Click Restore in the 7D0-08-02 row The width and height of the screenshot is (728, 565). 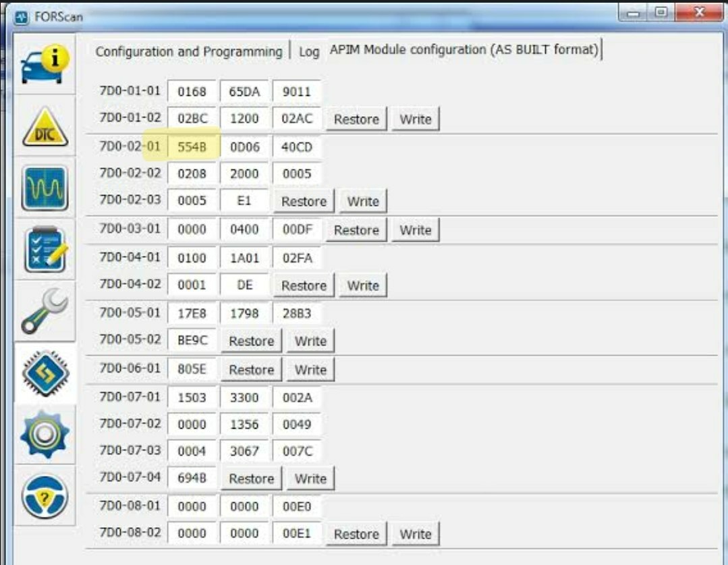356,534
